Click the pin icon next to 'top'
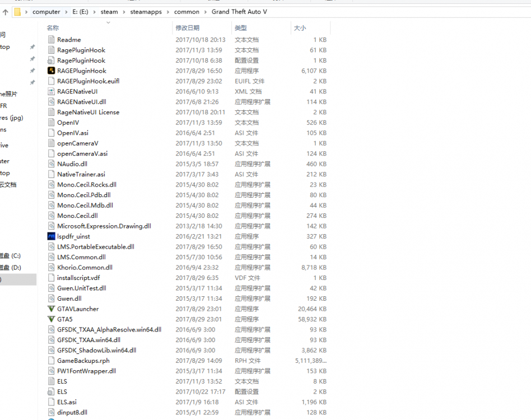This screenshot has height=420, width=531. click(x=32, y=46)
